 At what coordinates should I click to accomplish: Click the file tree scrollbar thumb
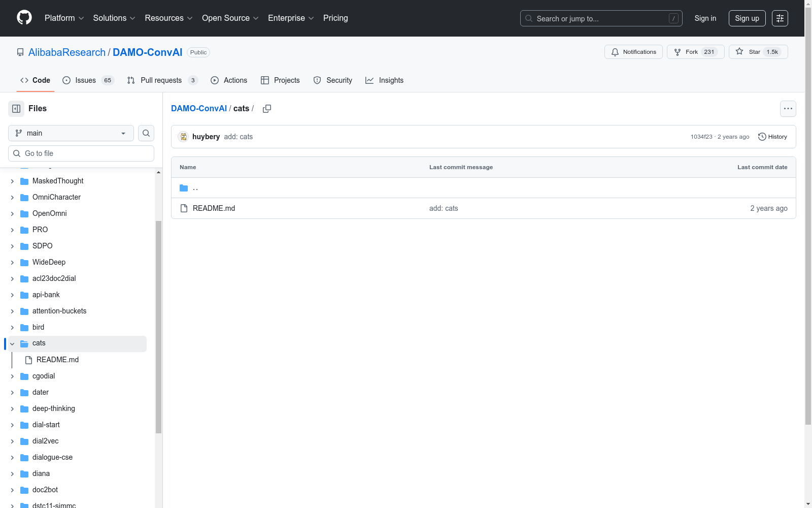(158, 327)
